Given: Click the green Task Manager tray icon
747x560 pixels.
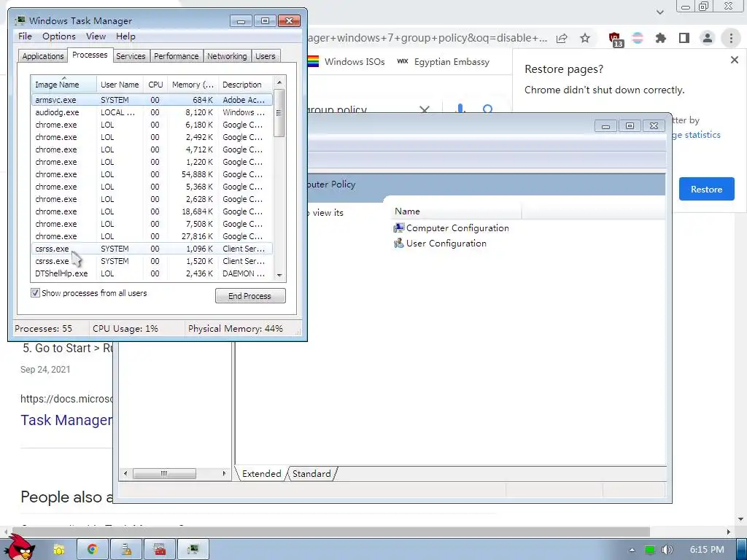Looking at the screenshot, I should 649,550.
